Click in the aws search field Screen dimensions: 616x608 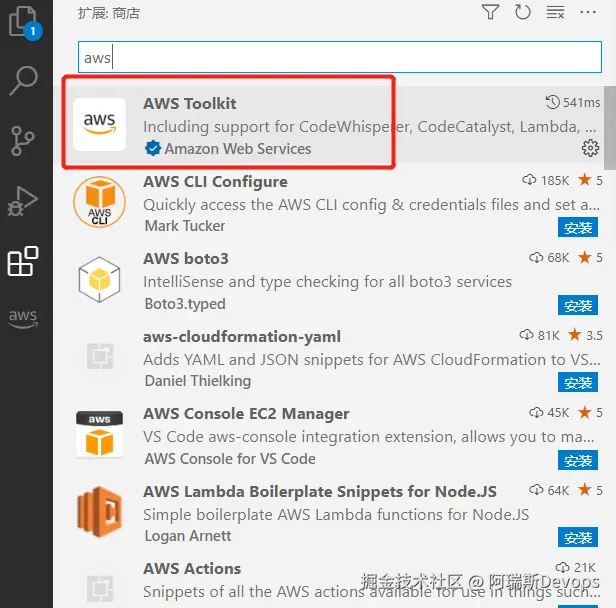[x=340, y=57]
